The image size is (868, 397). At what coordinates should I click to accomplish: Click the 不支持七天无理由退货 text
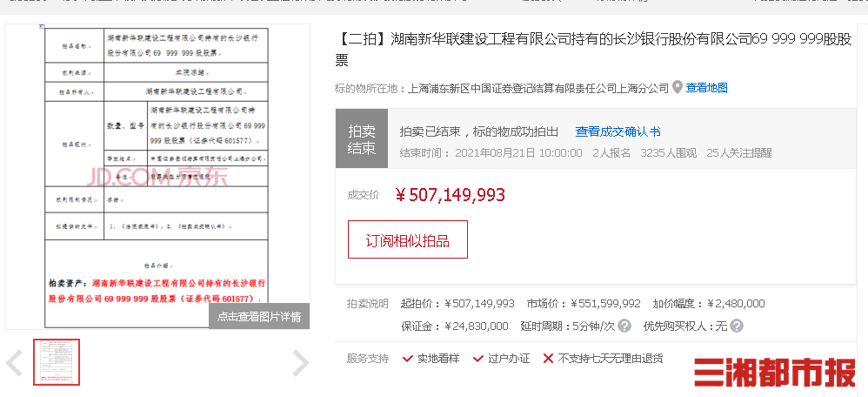(x=610, y=359)
